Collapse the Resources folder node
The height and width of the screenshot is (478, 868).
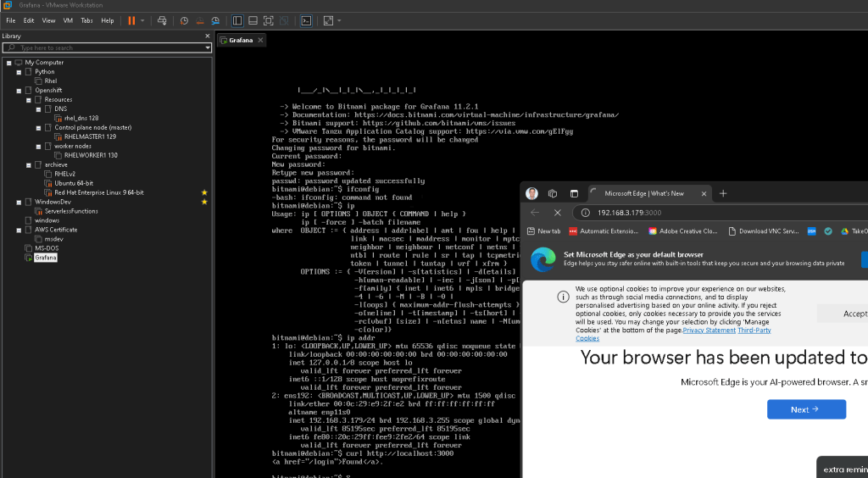[x=29, y=100]
